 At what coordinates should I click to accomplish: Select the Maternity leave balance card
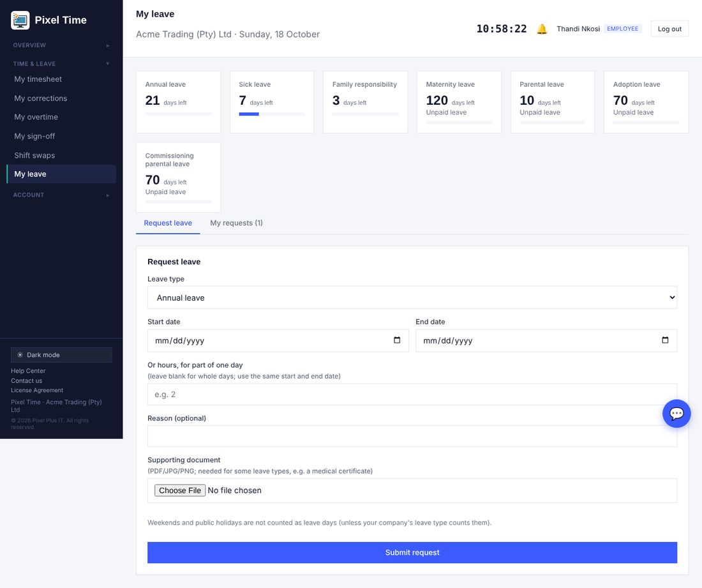(x=459, y=102)
